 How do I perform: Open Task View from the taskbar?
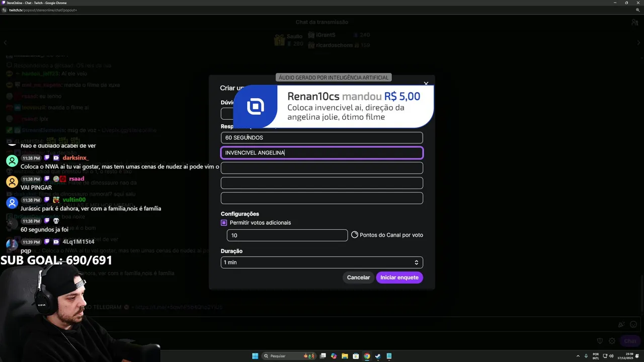click(323, 356)
